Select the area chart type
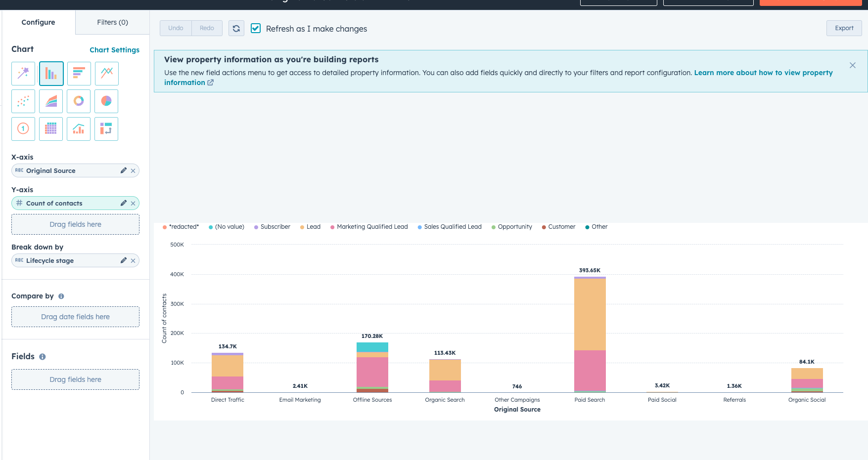The width and height of the screenshot is (868, 460). (x=51, y=101)
